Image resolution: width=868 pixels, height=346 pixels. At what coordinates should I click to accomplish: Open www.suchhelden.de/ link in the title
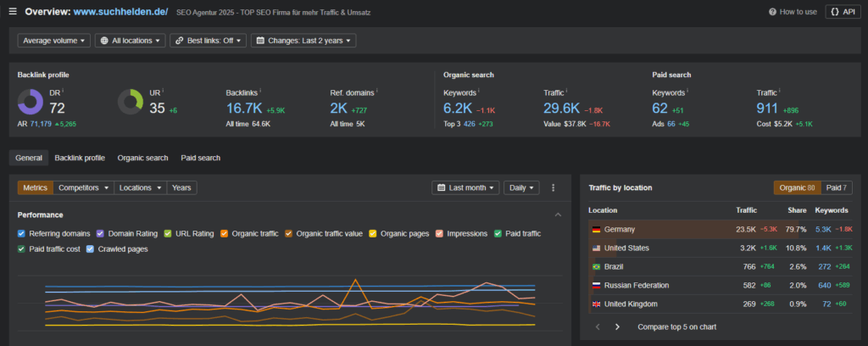[120, 12]
